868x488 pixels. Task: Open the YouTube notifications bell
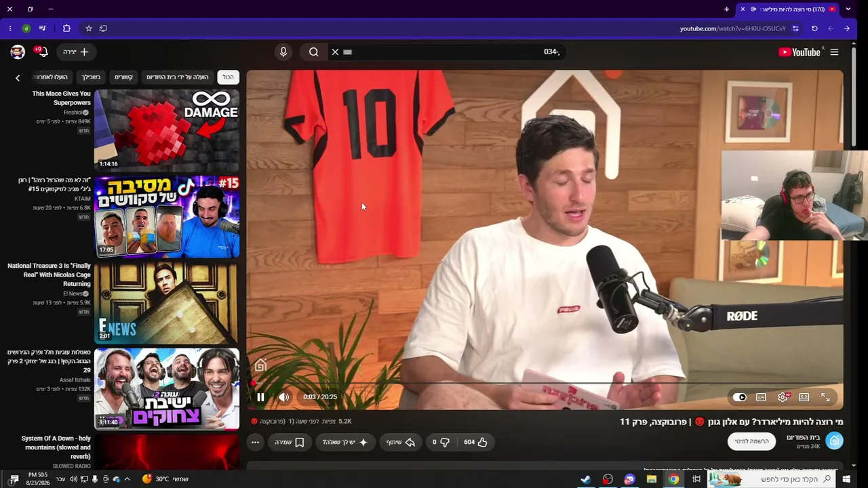pos(42,52)
